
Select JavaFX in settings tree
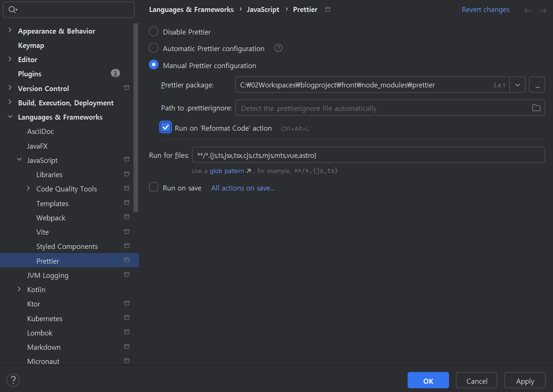(37, 146)
